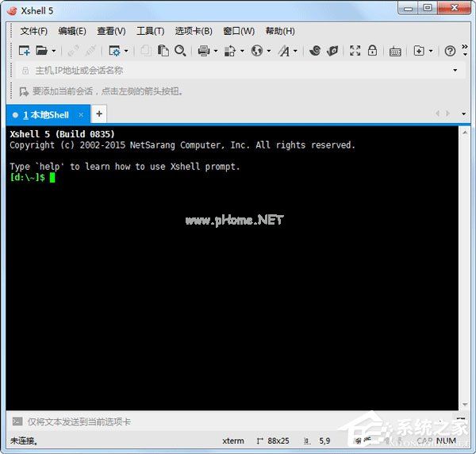
Task: Close the 本地Shell tab
Action: 81,115
